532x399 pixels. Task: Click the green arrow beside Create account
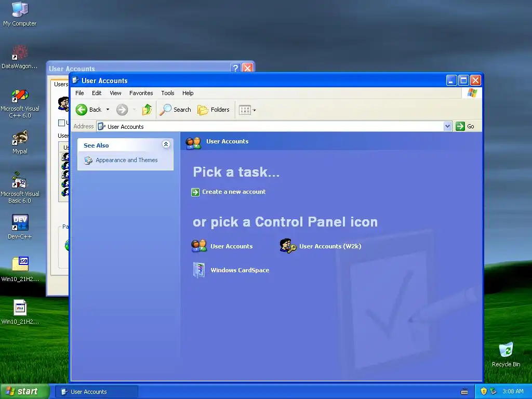(195, 192)
